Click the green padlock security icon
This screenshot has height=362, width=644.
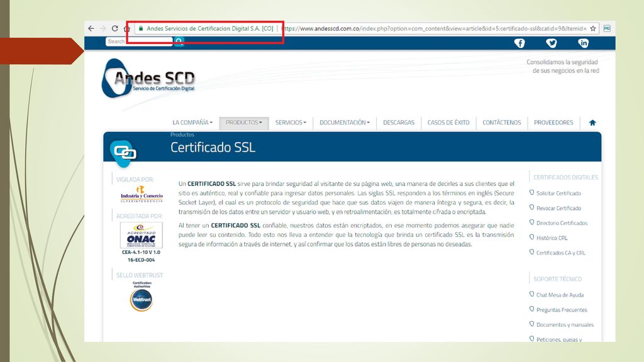[141, 28]
